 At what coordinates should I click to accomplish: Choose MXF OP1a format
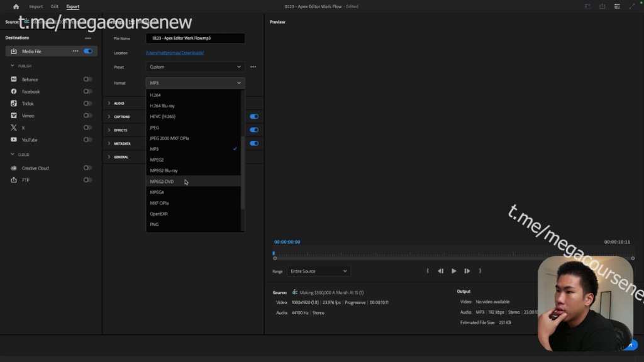[x=193, y=203]
